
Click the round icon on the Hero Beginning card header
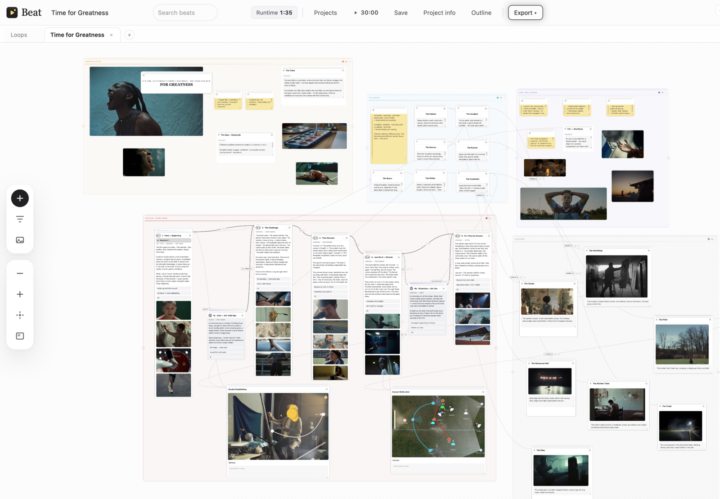point(158,235)
